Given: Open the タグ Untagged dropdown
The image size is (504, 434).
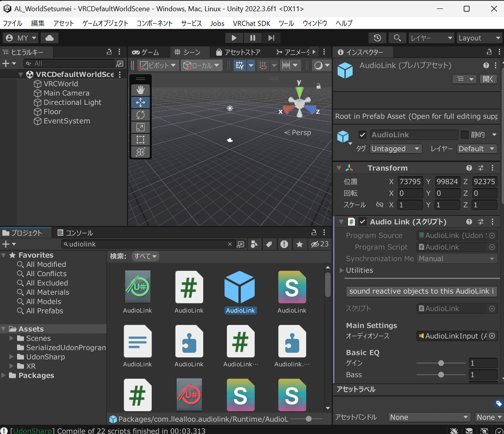Looking at the screenshot, I should coord(396,149).
